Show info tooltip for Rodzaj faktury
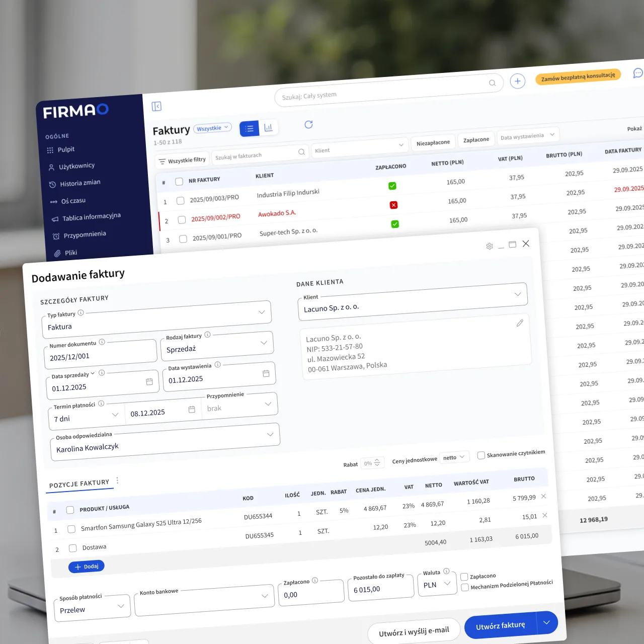Viewport: 644px width, 644px height. point(207,334)
